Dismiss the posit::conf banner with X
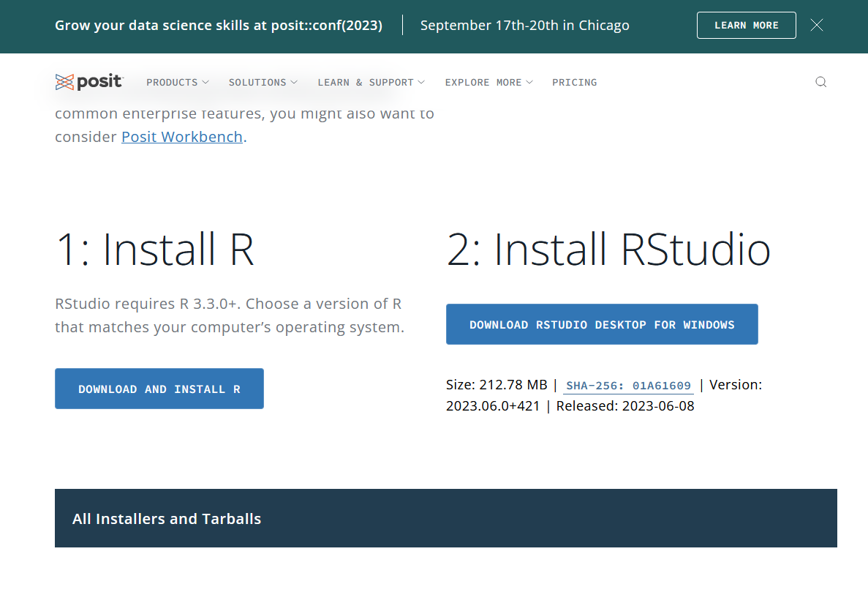 click(817, 25)
